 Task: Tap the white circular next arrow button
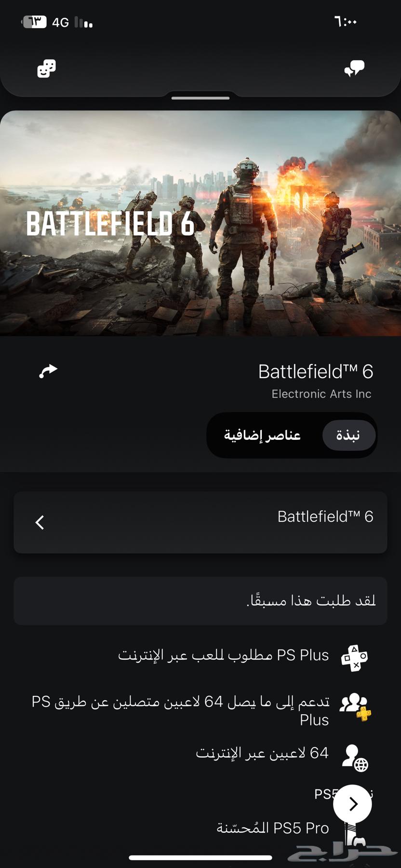(x=352, y=803)
